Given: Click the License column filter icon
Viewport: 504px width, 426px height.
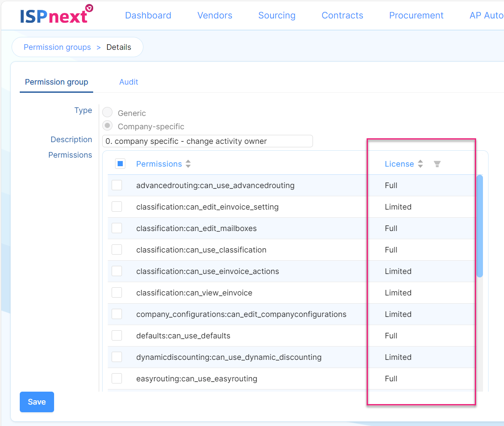Looking at the screenshot, I should point(437,164).
